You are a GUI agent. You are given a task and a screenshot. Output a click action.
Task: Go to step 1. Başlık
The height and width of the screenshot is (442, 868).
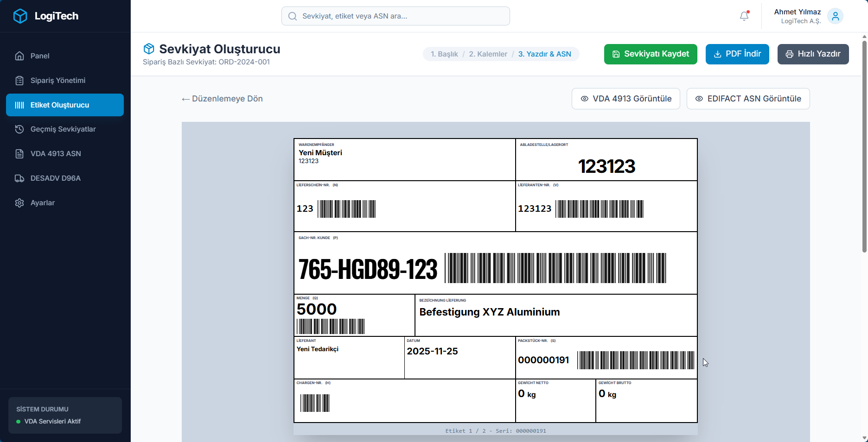(x=444, y=54)
